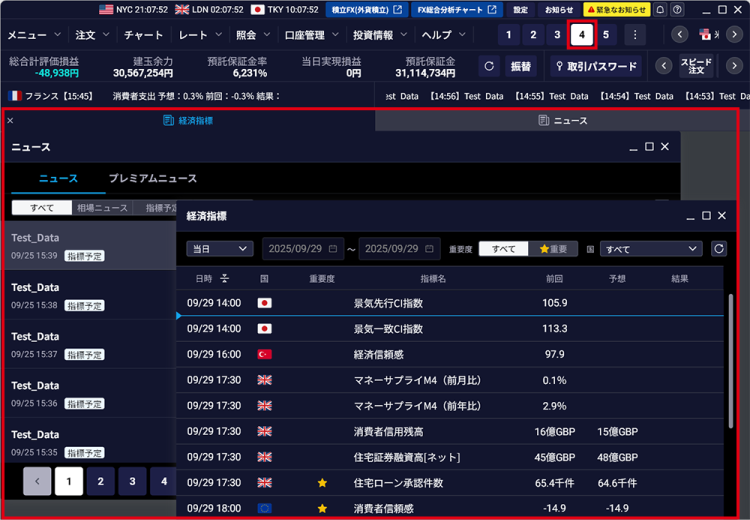Screen dimensions: 750x520
Task: Open the 口座管理 menu dropdown
Action: [x=310, y=35]
